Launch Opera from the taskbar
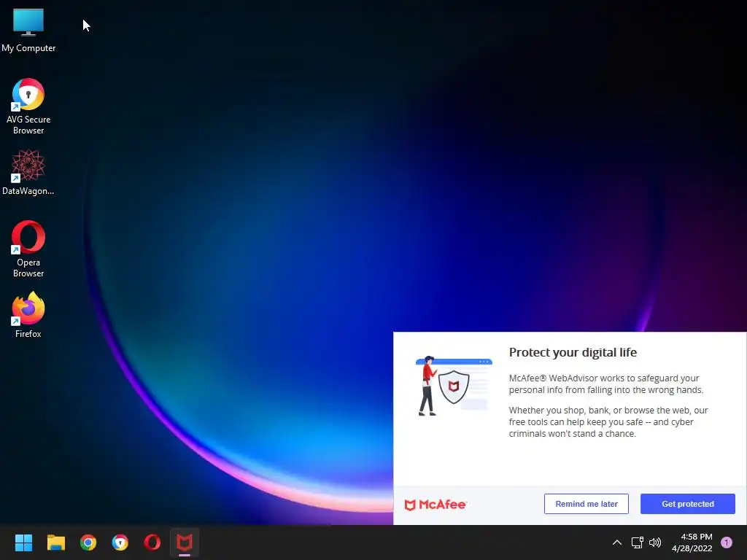 tap(152, 542)
